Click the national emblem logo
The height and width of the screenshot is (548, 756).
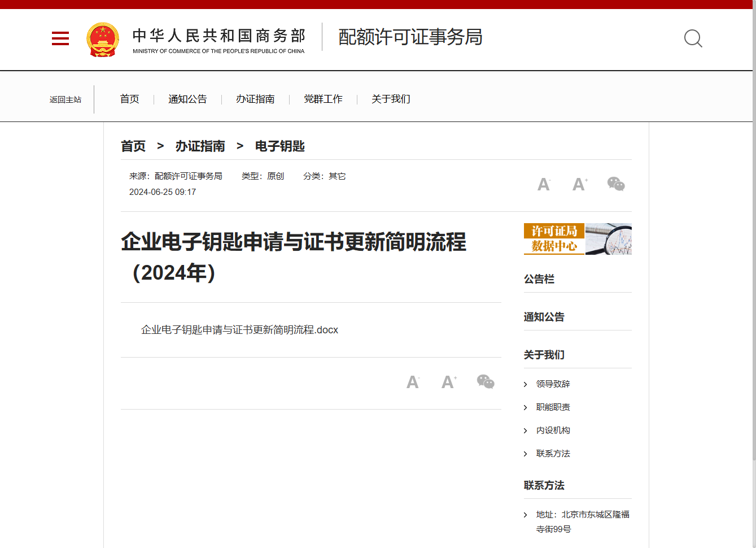click(103, 38)
